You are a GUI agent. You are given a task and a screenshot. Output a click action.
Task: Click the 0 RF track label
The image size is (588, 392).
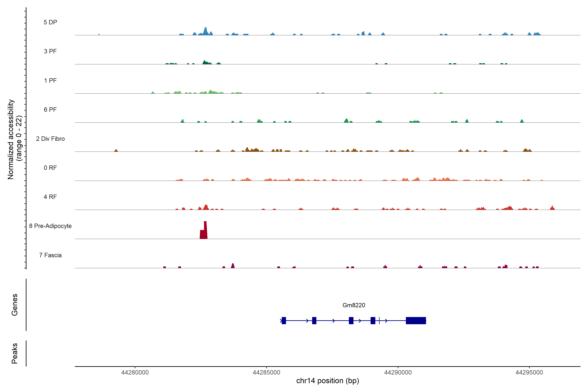tap(50, 168)
